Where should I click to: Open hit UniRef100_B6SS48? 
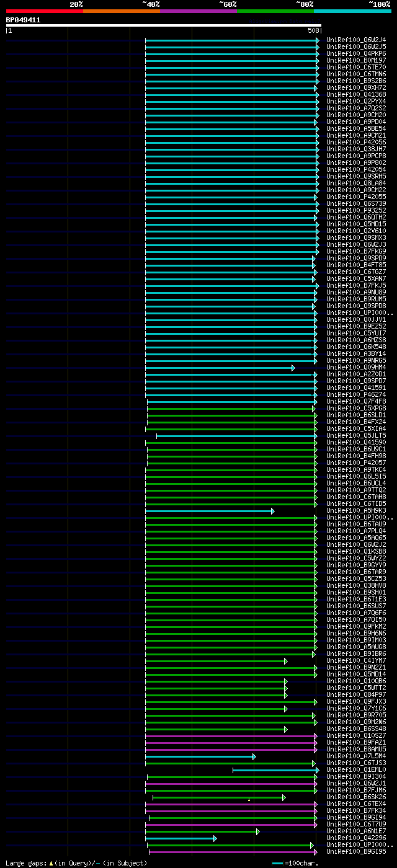click(x=356, y=729)
